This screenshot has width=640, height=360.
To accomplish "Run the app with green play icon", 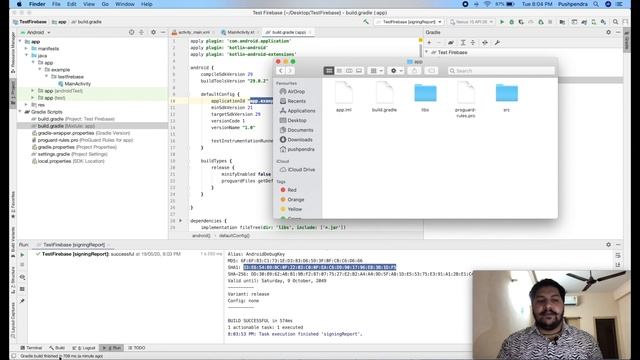I will (x=502, y=22).
